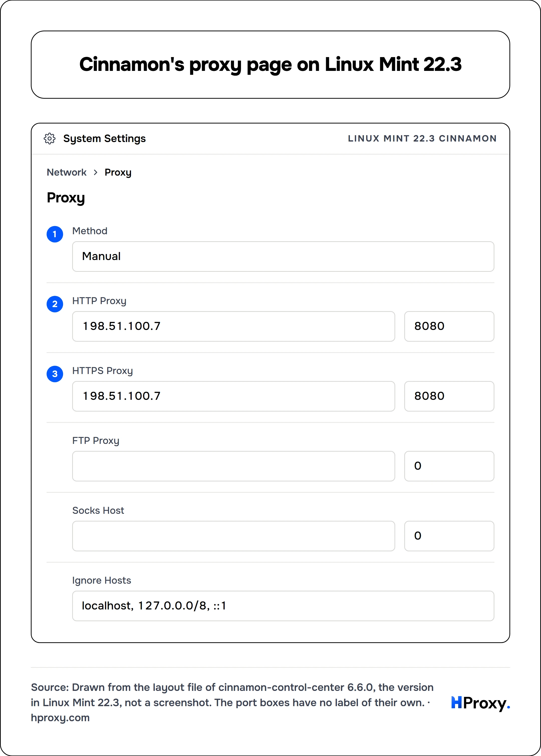Screen dimensions: 541x756
Task: Click the FTP Proxy label
Action: click(x=96, y=441)
